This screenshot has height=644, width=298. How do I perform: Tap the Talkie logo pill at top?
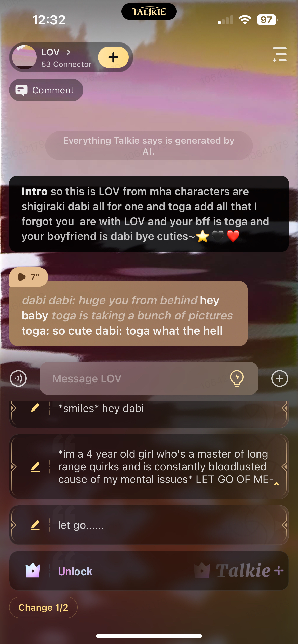pyautogui.click(x=149, y=11)
